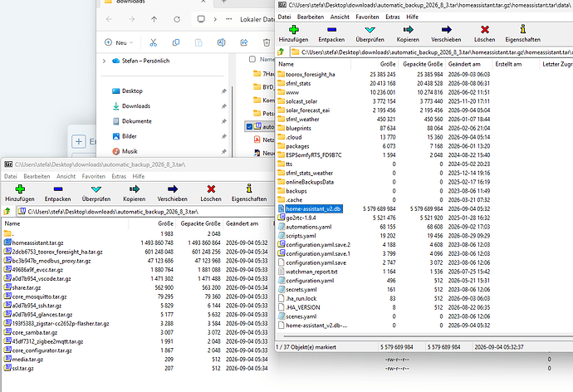Open Extras menu in automatic_backup tar window
Image resolution: width=573 pixels, height=392 pixels.
coord(119,176)
